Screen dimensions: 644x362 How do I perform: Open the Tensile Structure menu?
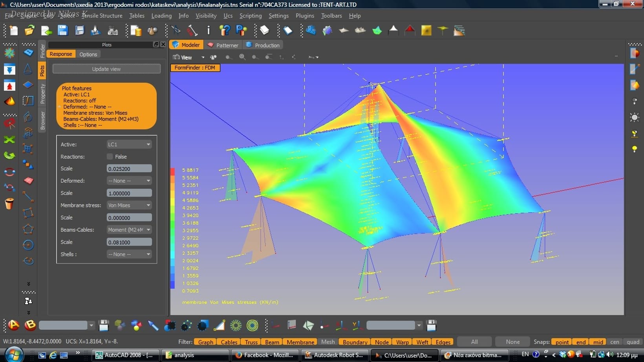pos(102,16)
